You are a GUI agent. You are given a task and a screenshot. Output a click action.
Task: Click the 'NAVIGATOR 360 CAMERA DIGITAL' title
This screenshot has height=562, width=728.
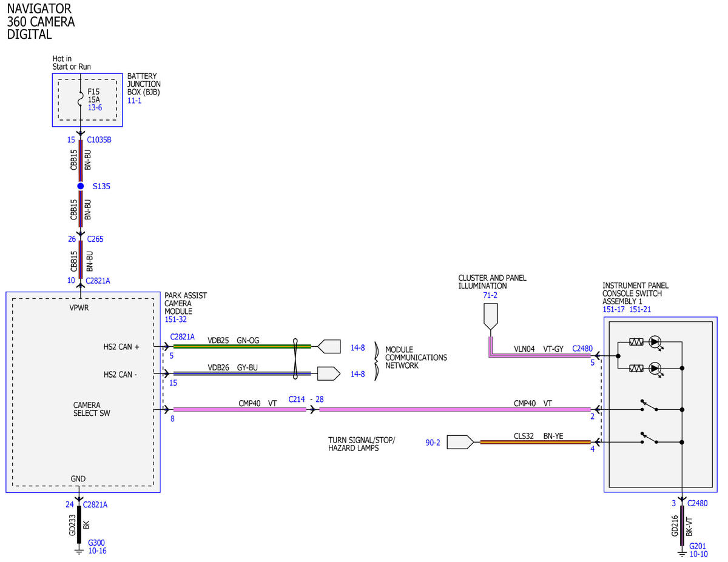(x=41, y=22)
